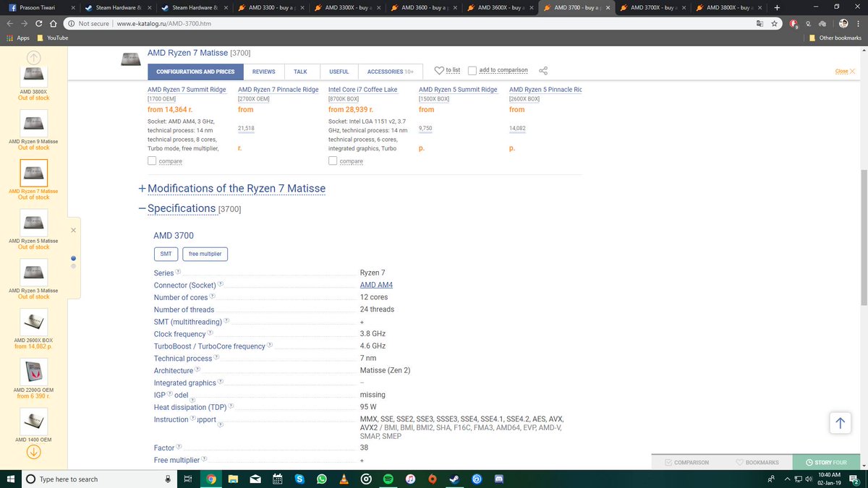This screenshot has height=488, width=868.
Task: Switch to AMD 3800X browser tab
Action: click(728, 7)
